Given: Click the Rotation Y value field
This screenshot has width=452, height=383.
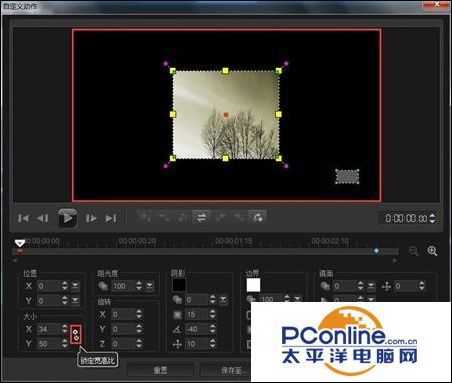Looking at the screenshot, I should (123, 329).
